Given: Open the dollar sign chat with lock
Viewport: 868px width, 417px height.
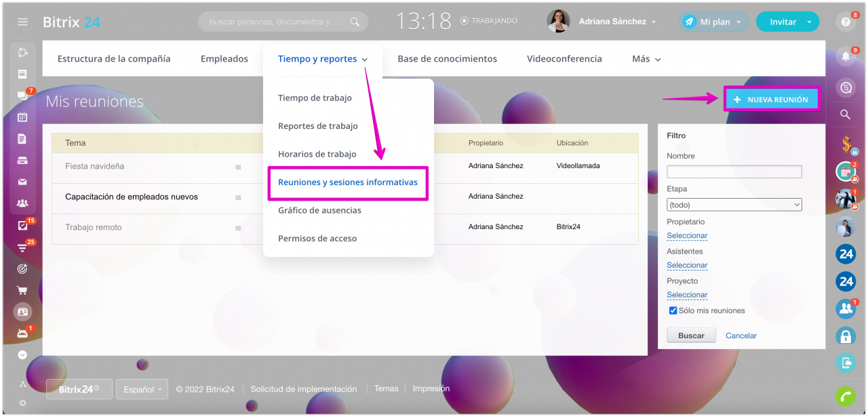Looking at the screenshot, I should pos(846,144).
